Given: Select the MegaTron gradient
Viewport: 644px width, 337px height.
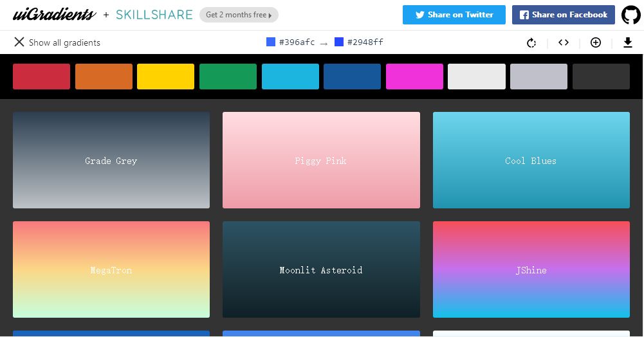Looking at the screenshot, I should tap(111, 269).
